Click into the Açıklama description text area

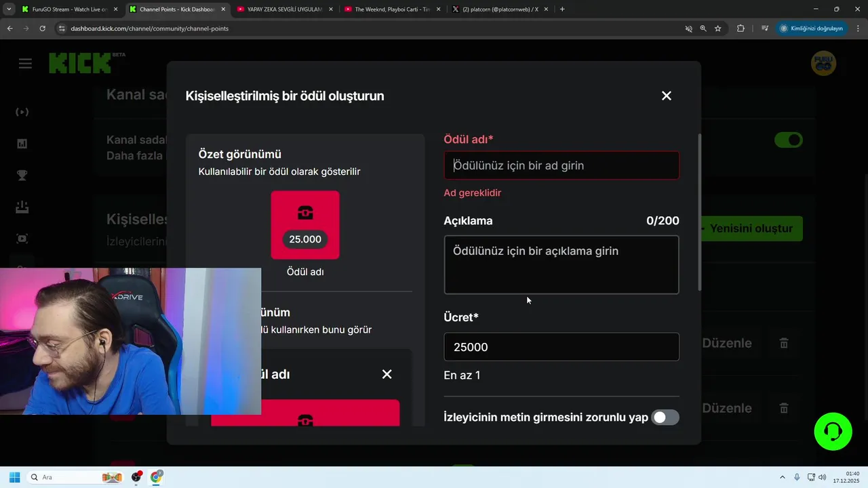(561, 264)
